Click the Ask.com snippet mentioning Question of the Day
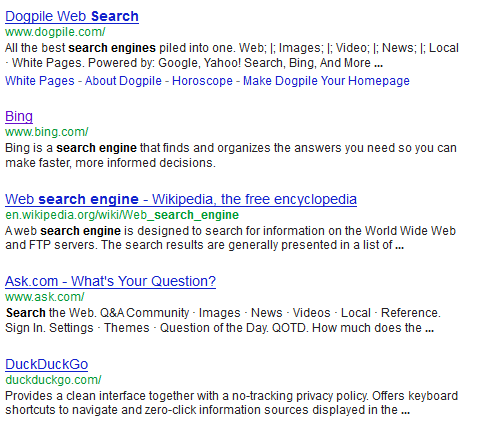Viewport: 480px width, 429px height. tap(223, 320)
